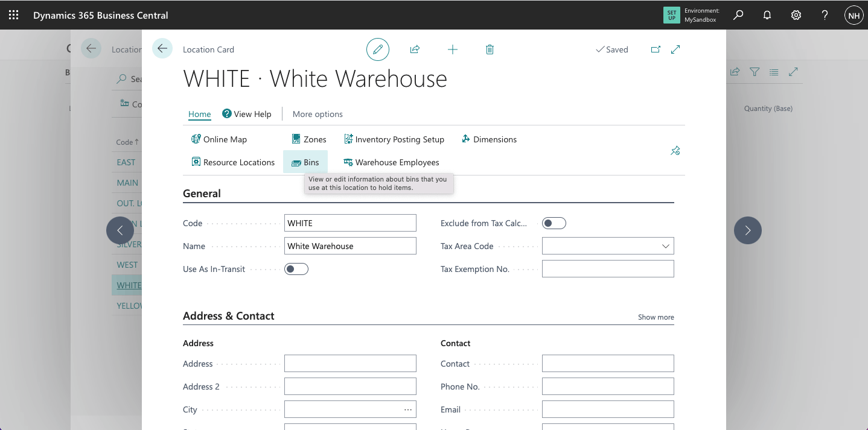This screenshot has width=868, height=430.
Task: Open the More options menu
Action: click(318, 114)
